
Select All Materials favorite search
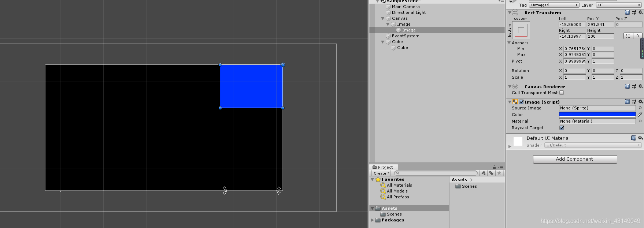(x=399, y=185)
